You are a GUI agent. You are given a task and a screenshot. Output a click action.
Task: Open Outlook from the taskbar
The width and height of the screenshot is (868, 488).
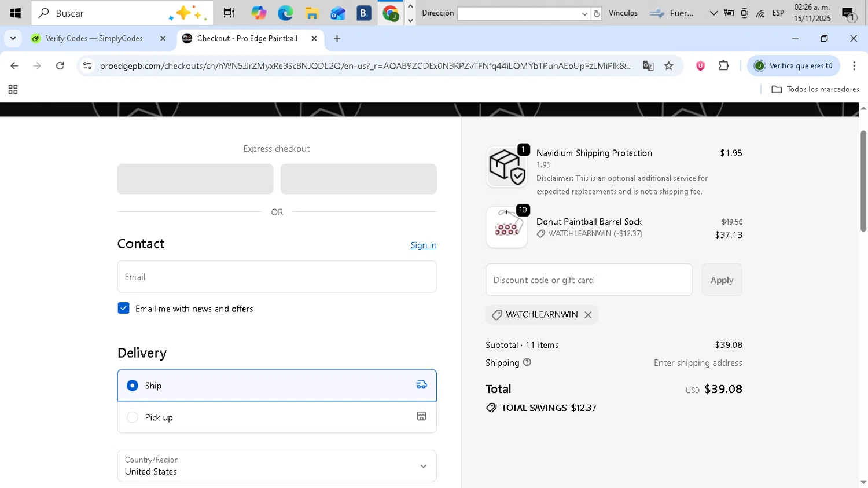tap(338, 13)
